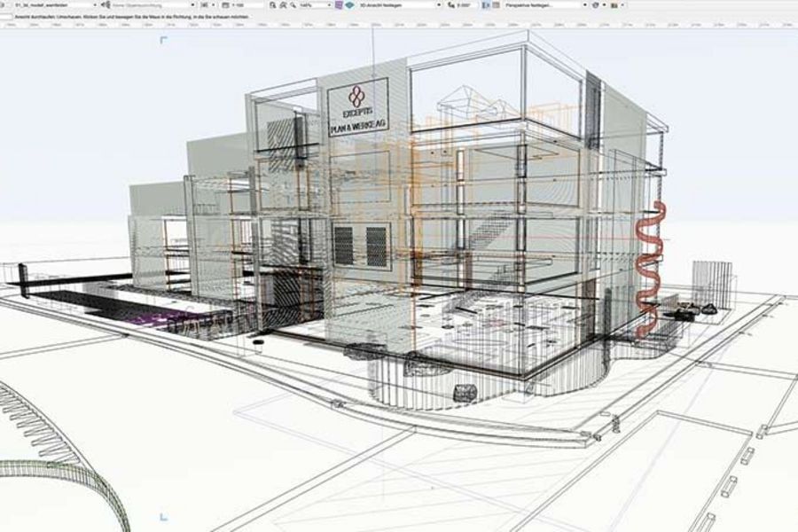Screen dimensions: 798x532
Task: Click the small icon at the far left of the view bar
Action: click(4, 4)
